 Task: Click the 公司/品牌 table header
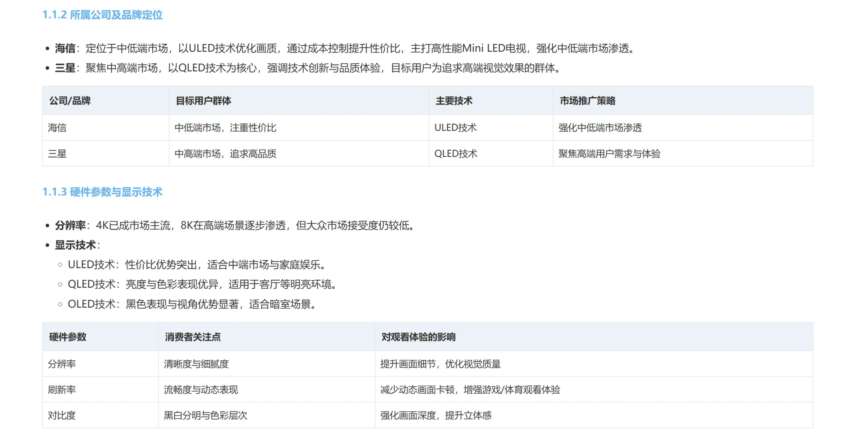pyautogui.click(x=70, y=101)
